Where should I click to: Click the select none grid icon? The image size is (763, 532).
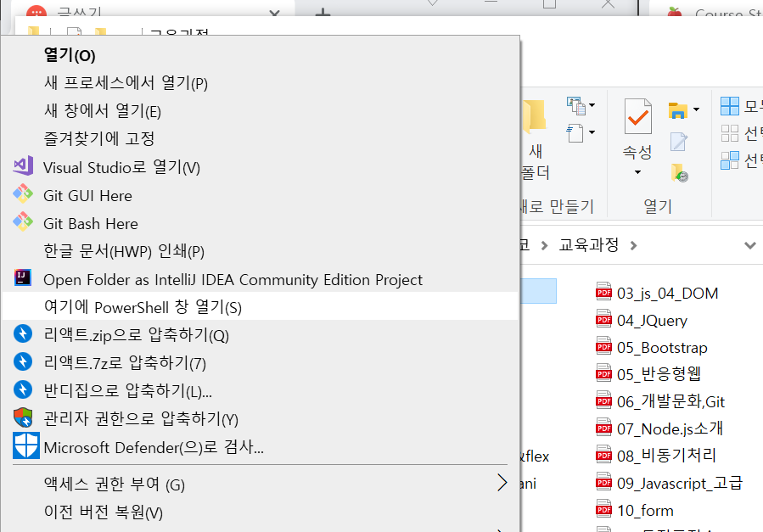click(x=729, y=132)
